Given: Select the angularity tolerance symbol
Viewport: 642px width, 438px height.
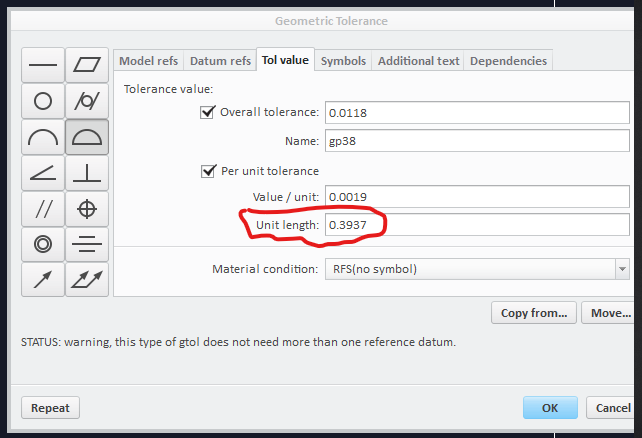Looking at the screenshot, I should (43, 172).
